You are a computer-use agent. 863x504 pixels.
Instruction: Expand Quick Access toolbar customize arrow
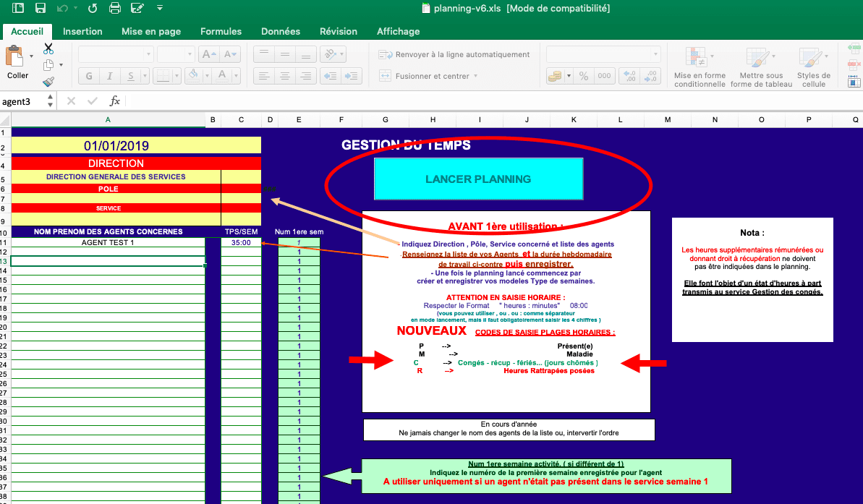(160, 8)
